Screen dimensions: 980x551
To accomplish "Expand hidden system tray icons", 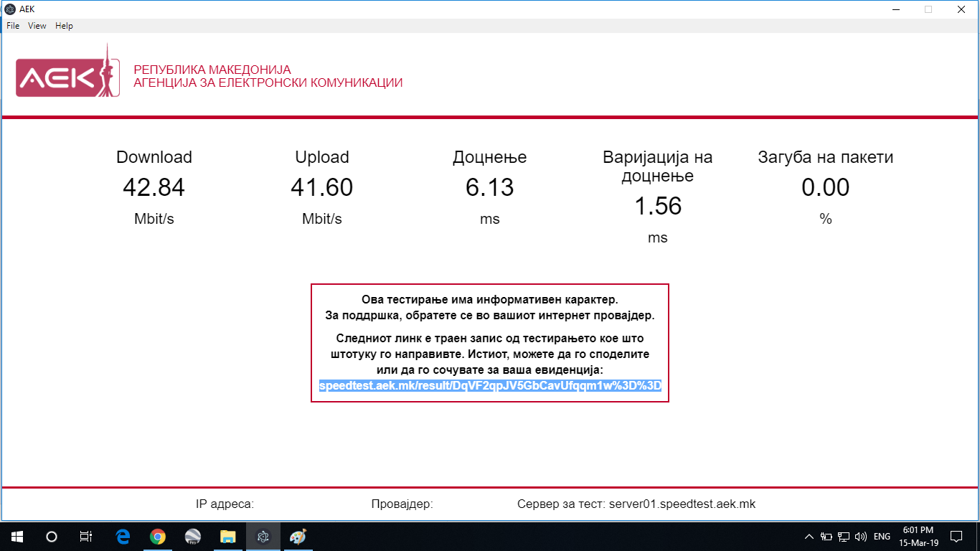I will pos(809,536).
